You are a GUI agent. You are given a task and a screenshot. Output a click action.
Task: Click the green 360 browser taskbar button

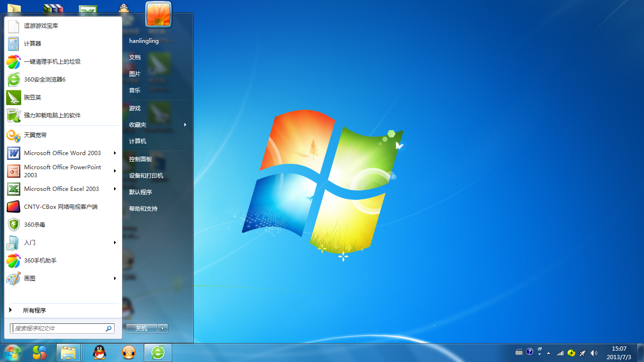(x=158, y=353)
